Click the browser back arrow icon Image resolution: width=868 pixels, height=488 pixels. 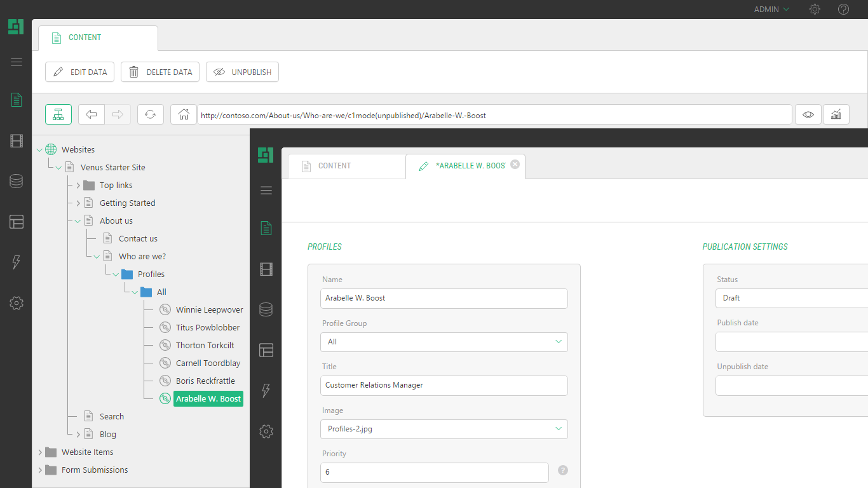[x=92, y=114]
